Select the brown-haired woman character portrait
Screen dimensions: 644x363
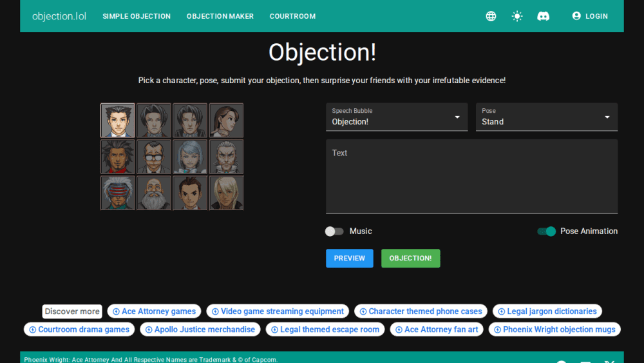pos(226,121)
